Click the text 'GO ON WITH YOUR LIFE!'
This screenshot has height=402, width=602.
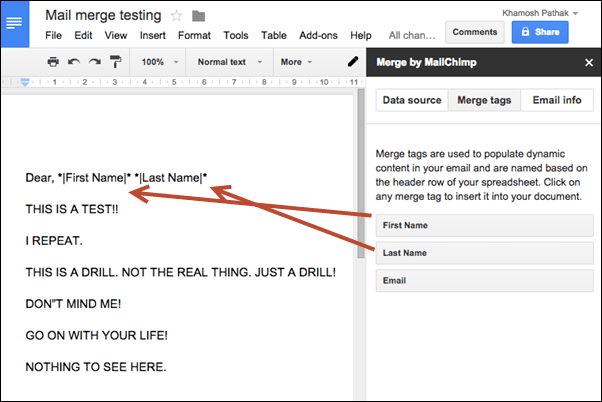point(96,335)
